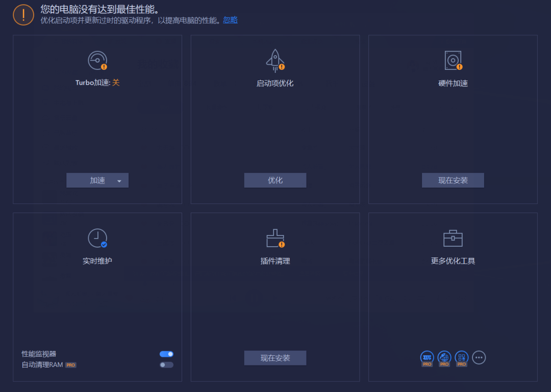551x392 pixels.
Task: Click the 您的电脑没有达到最佳性能 heading
Action: coord(100,9)
